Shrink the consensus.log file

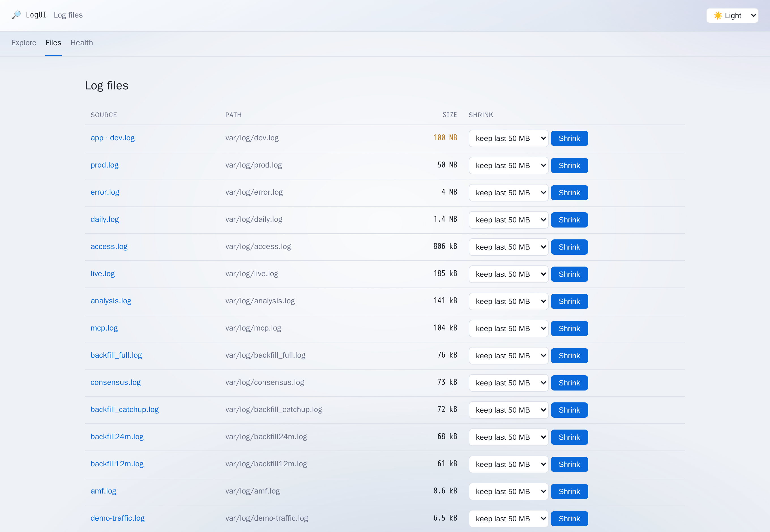pyautogui.click(x=569, y=383)
